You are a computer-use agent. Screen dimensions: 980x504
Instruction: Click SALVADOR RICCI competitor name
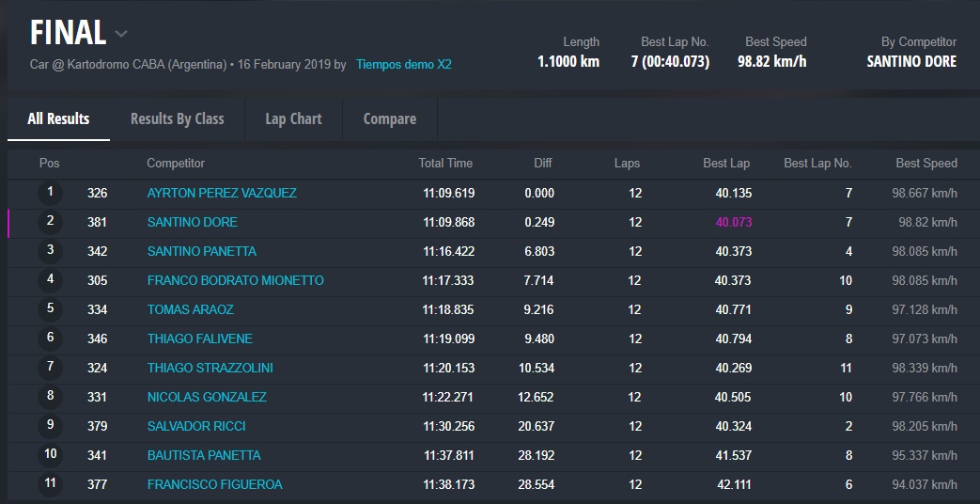[196, 427]
